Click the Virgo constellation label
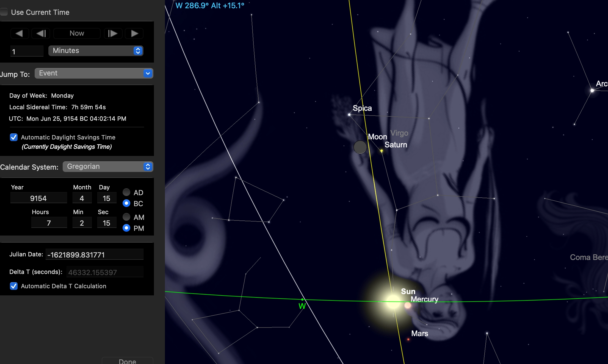Image resolution: width=608 pixels, height=364 pixels. pos(399,133)
